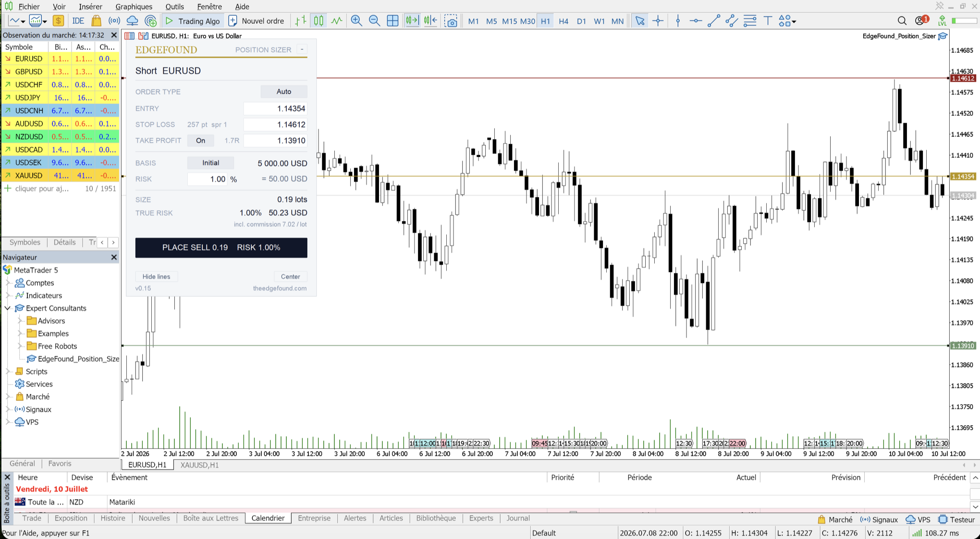Zoom out on the chart
Viewport: 980px width, 539px height.
[374, 21]
